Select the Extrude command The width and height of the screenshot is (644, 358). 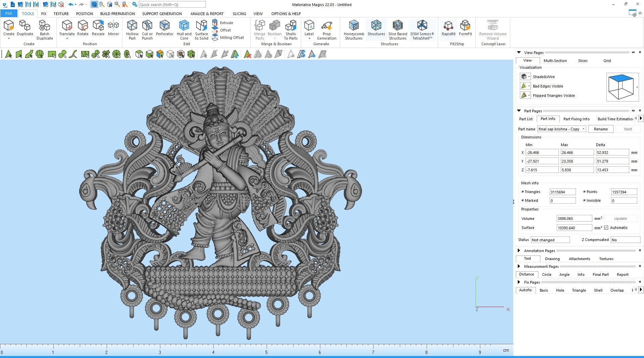223,23
